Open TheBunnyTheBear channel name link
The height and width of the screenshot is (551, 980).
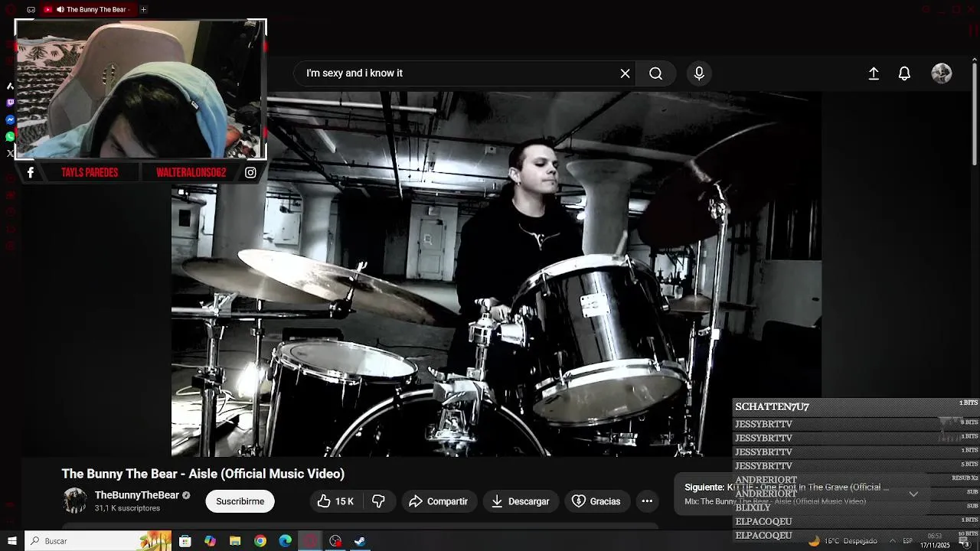(x=137, y=495)
